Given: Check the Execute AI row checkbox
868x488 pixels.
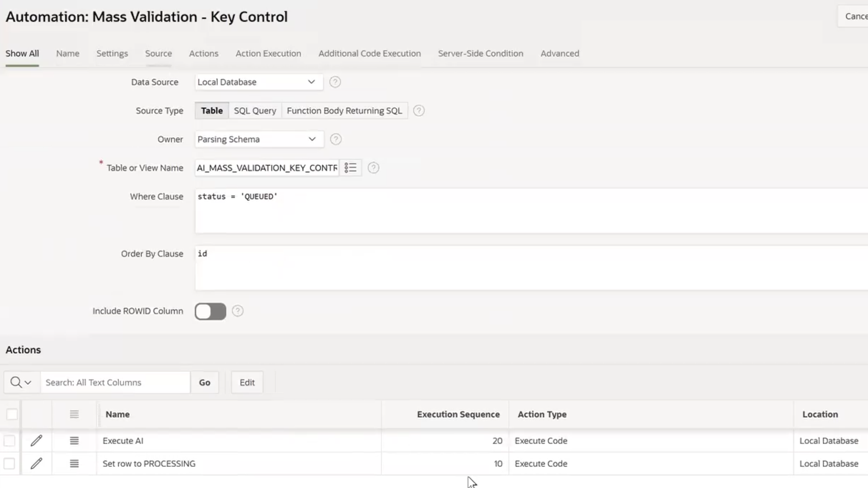Looking at the screenshot, I should (10, 441).
